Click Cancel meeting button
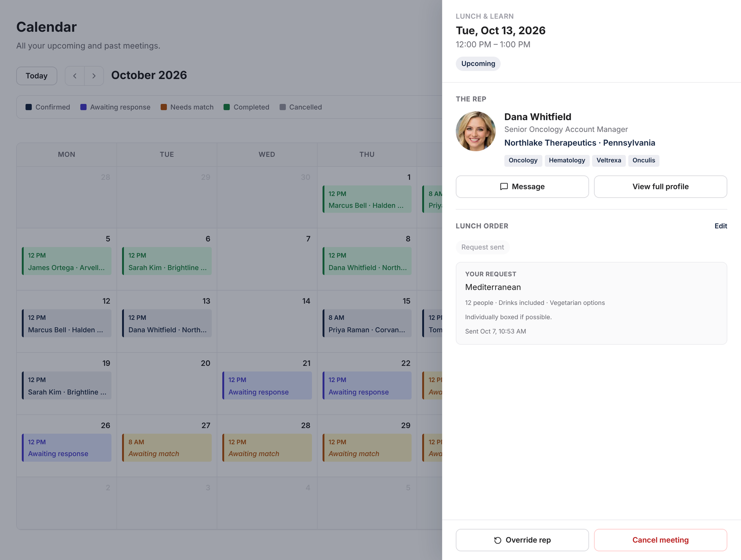Image resolution: width=741 pixels, height=560 pixels. tap(660, 540)
